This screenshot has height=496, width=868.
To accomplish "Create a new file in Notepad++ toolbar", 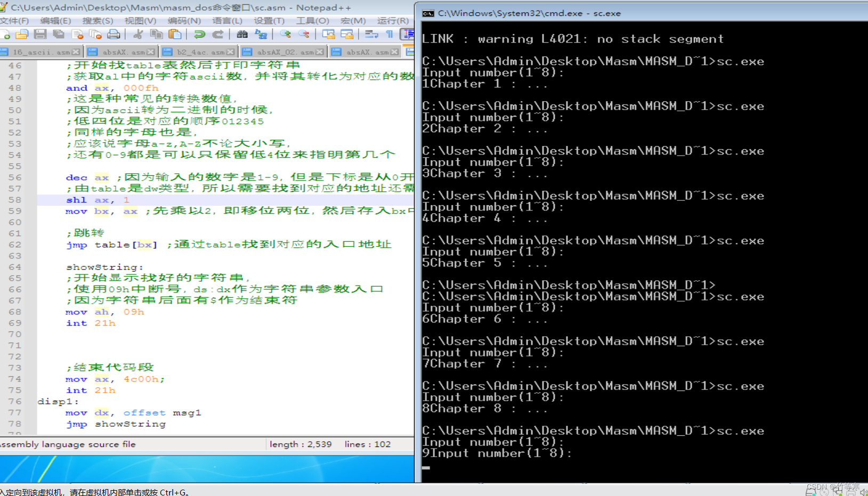I will pos(5,35).
